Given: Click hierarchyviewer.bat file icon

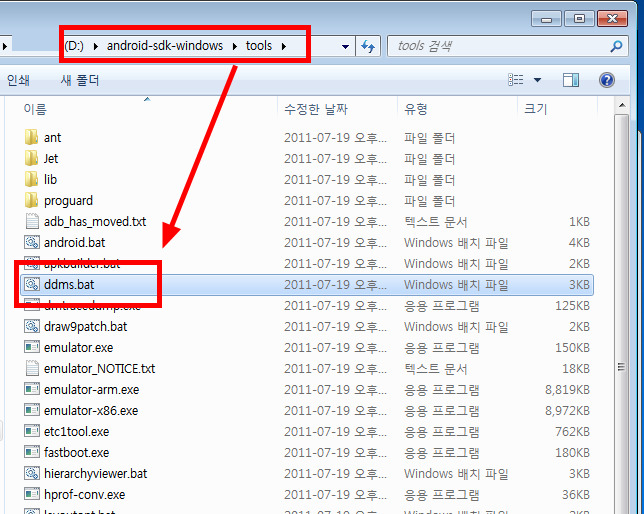Looking at the screenshot, I should [32, 473].
